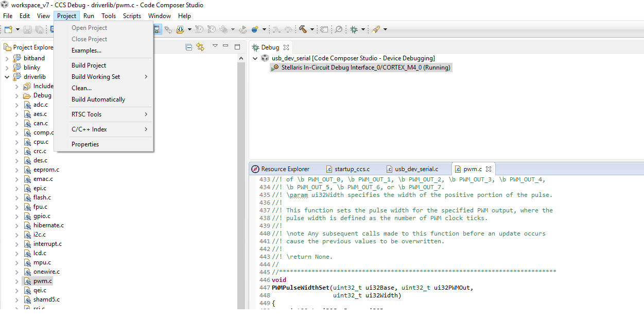Open the C/C++ Index submenu

pos(103,129)
